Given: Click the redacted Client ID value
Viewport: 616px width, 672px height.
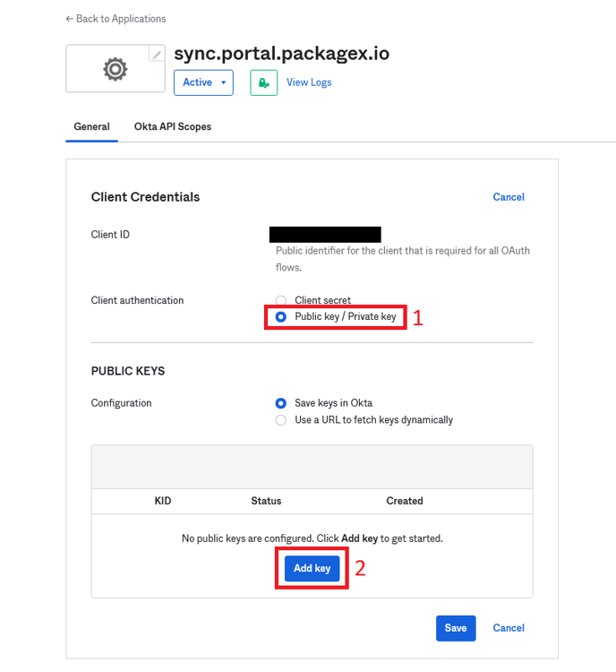Looking at the screenshot, I should click(325, 235).
